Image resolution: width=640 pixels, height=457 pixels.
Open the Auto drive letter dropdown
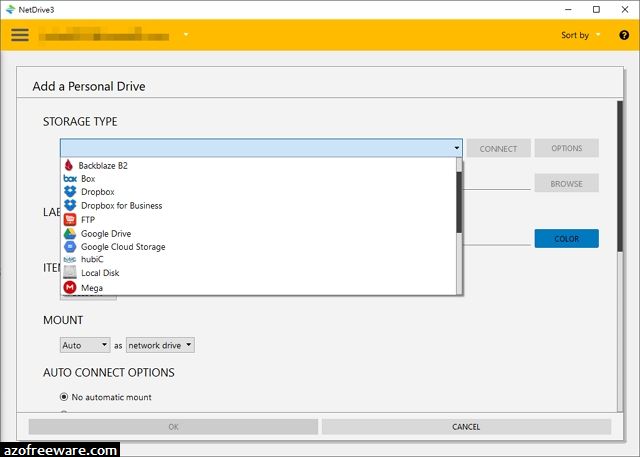point(85,345)
